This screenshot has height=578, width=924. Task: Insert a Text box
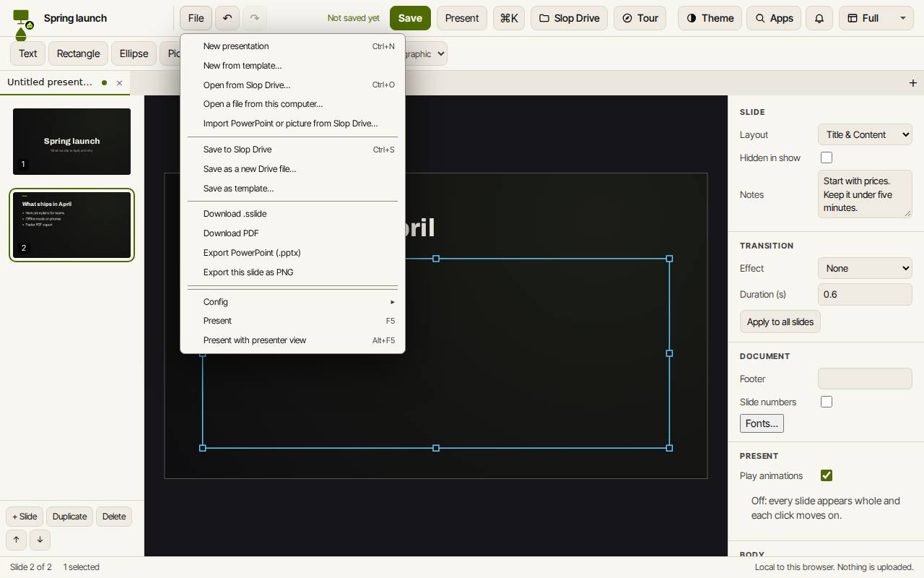[28, 53]
